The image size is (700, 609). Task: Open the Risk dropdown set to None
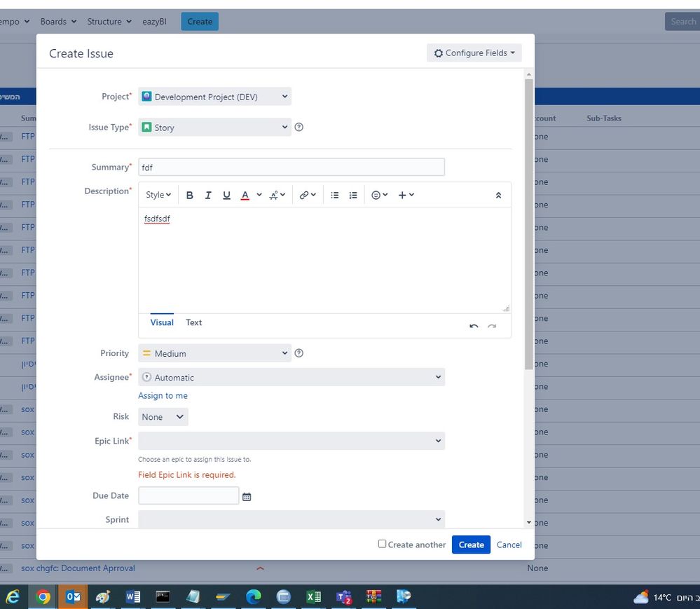[x=163, y=416]
